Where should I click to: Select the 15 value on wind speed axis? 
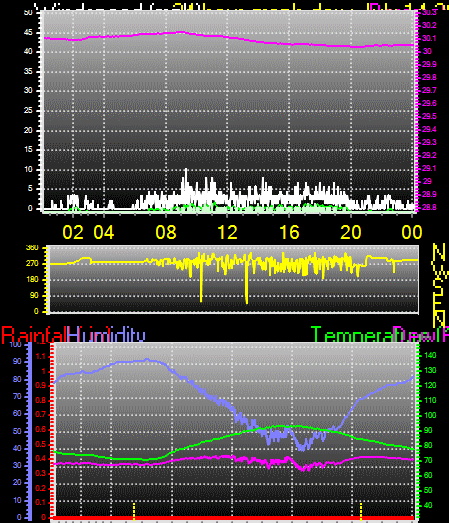click(x=28, y=149)
